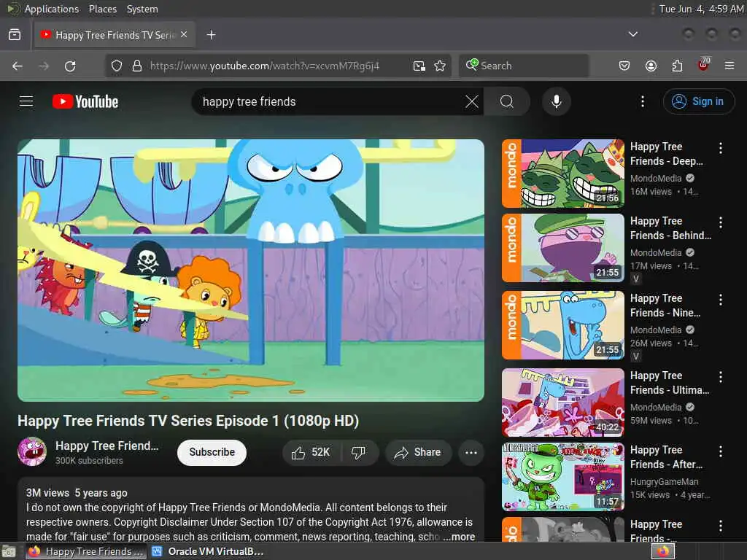Click the date and time clock
747x560 pixels.
(x=701, y=9)
